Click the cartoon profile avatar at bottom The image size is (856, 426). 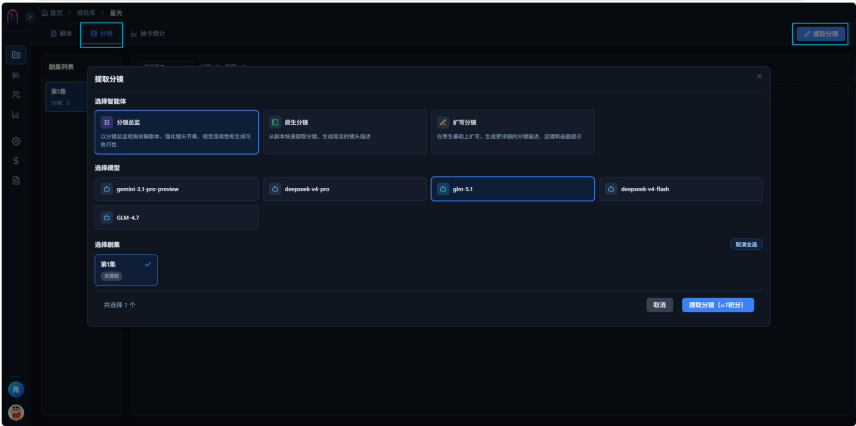click(16, 412)
